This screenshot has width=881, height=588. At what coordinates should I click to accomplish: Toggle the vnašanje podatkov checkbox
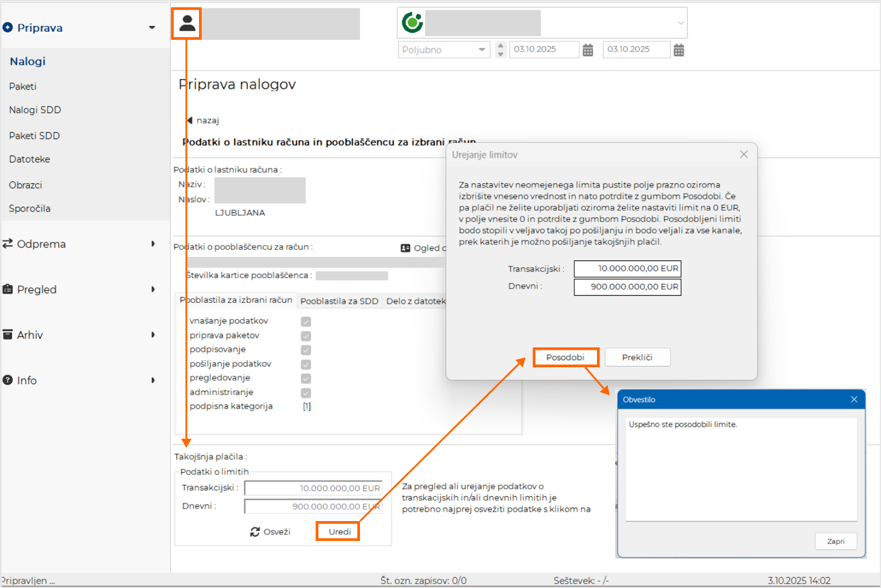(x=306, y=321)
